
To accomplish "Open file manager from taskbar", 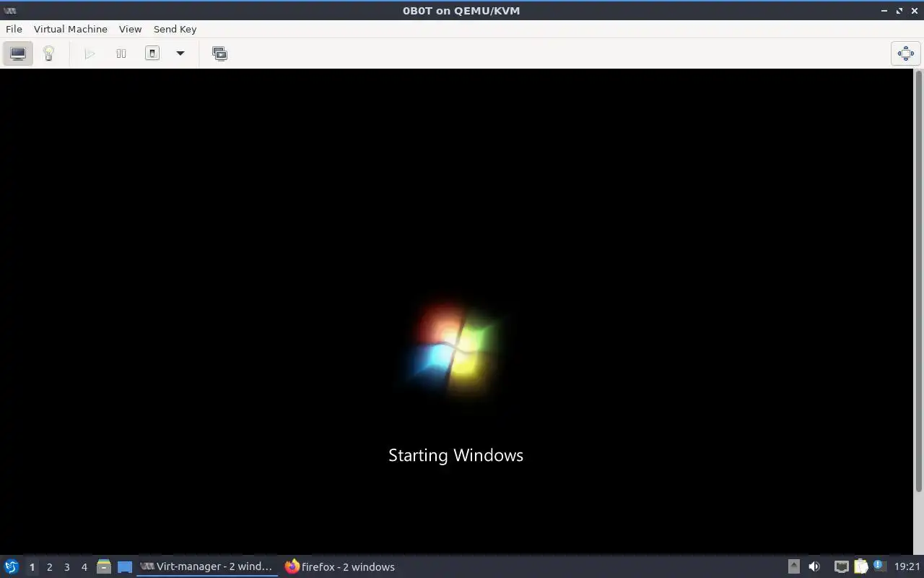I will (104, 567).
